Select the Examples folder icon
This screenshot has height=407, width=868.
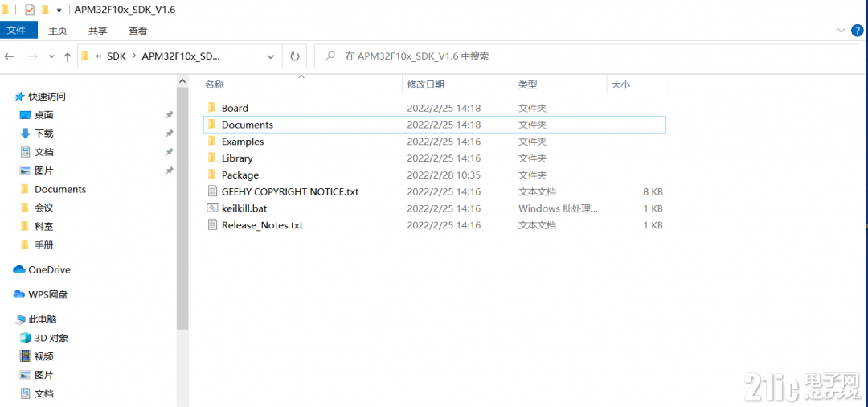[211, 142]
